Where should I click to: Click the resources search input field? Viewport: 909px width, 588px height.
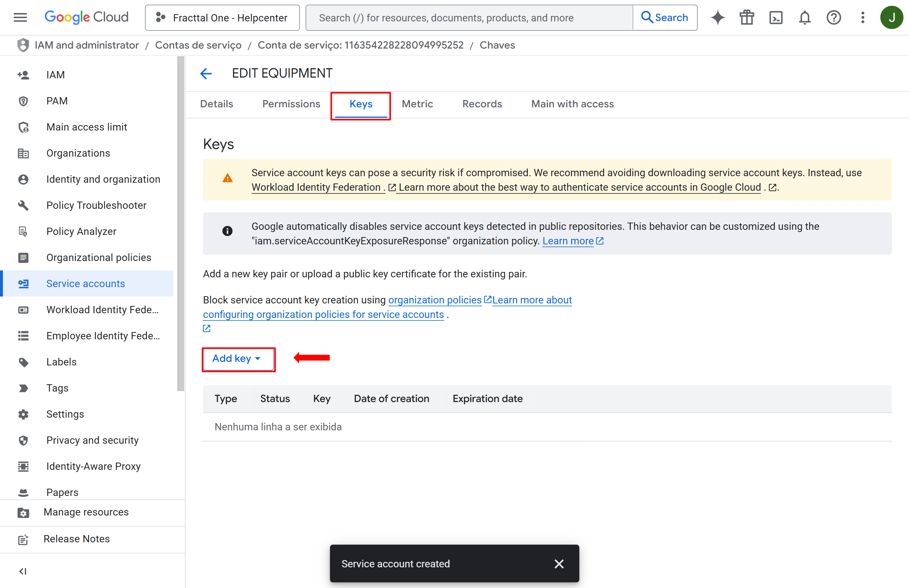tap(470, 17)
